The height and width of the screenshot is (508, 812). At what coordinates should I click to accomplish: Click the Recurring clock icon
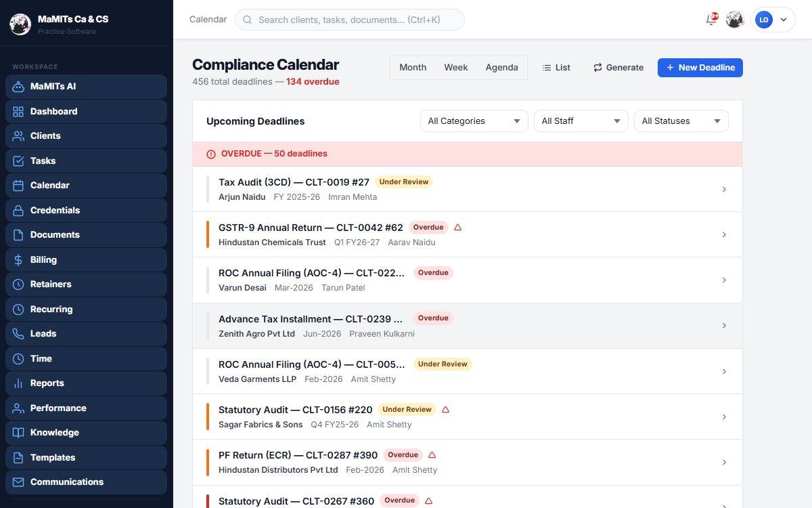point(18,309)
